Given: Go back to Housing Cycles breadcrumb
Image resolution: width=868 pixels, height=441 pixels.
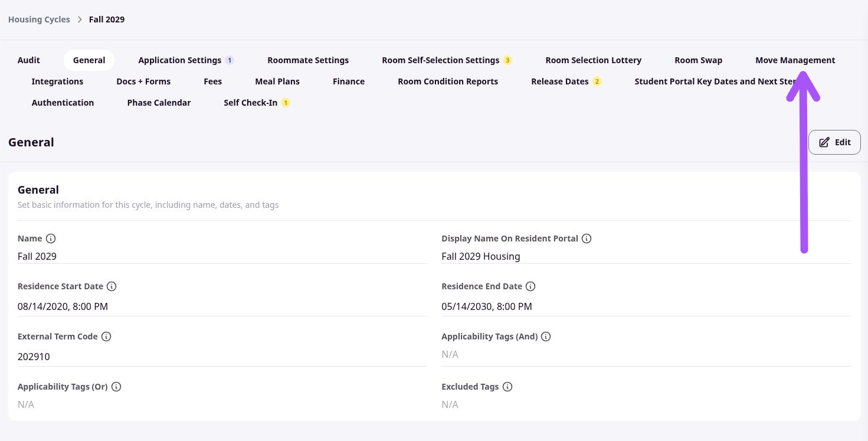Looking at the screenshot, I should [39, 19].
